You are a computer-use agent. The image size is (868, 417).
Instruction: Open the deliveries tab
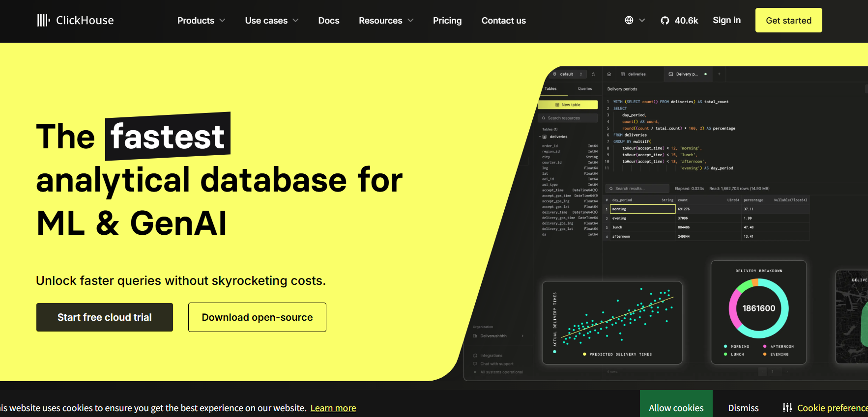[x=634, y=74]
